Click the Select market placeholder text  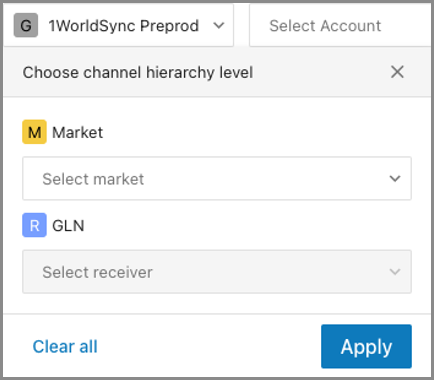pos(93,179)
